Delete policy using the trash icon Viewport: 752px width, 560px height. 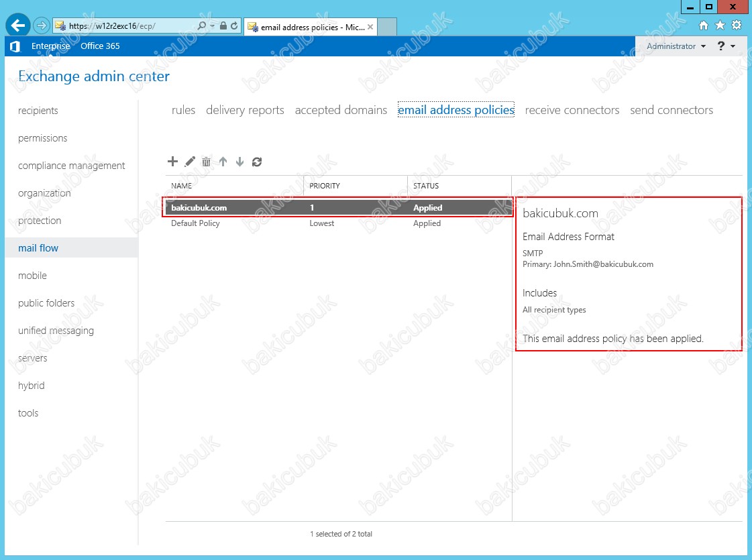click(206, 162)
